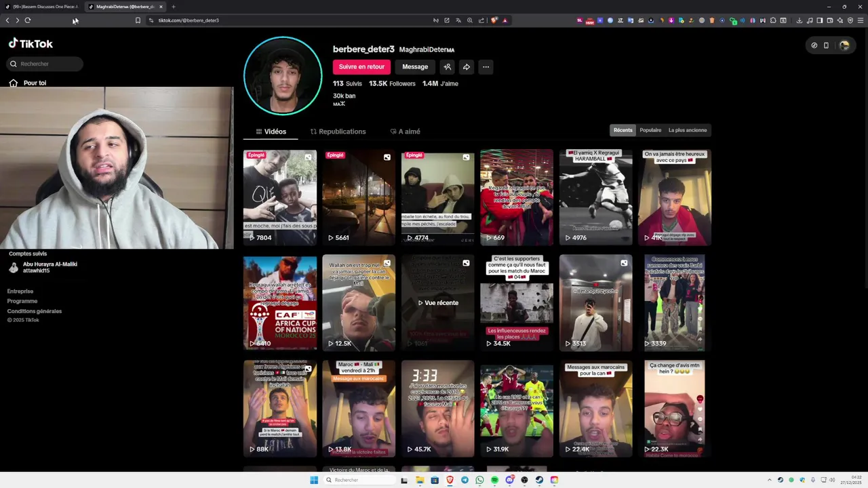Open Brave from the taskbar

click(x=450, y=480)
